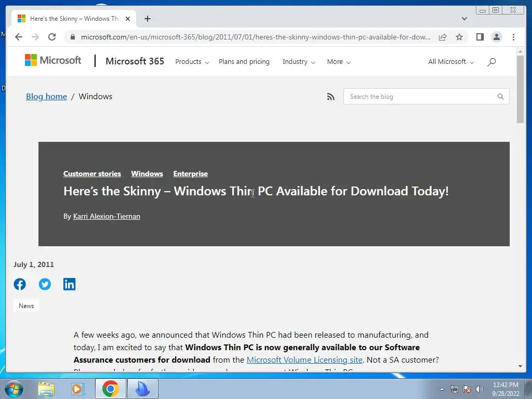Click the scrollbar up arrow
Viewport: 532px width, 399px height.
coord(520,51)
